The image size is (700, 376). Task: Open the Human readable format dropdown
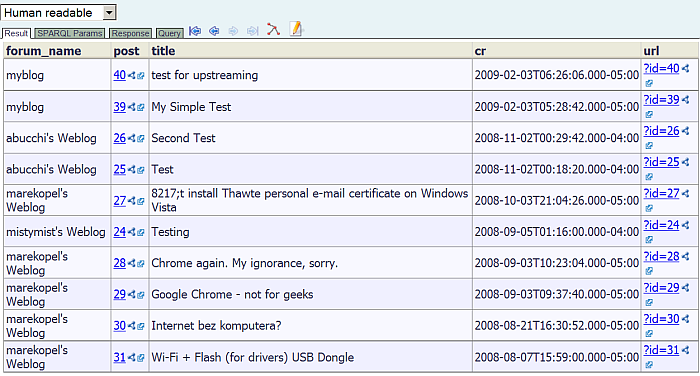point(58,13)
